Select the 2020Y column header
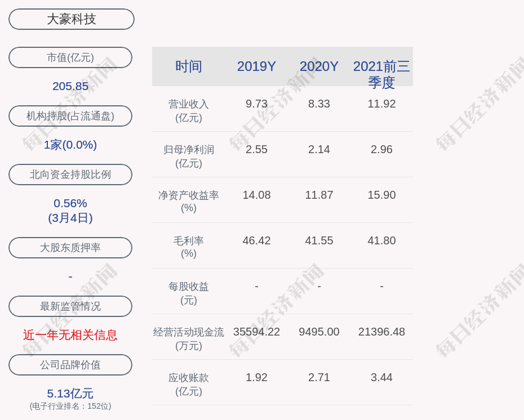 [319, 66]
